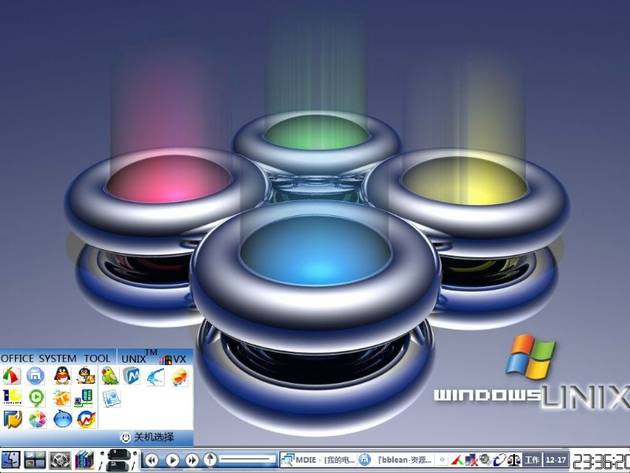630x473 pixels.
Task: Open the blue round face icon
Action: [x=63, y=419]
